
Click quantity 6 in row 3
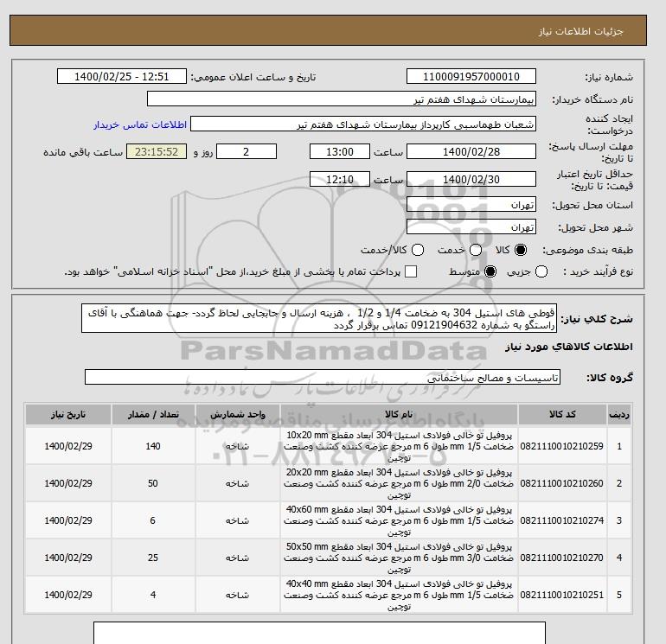point(153,520)
